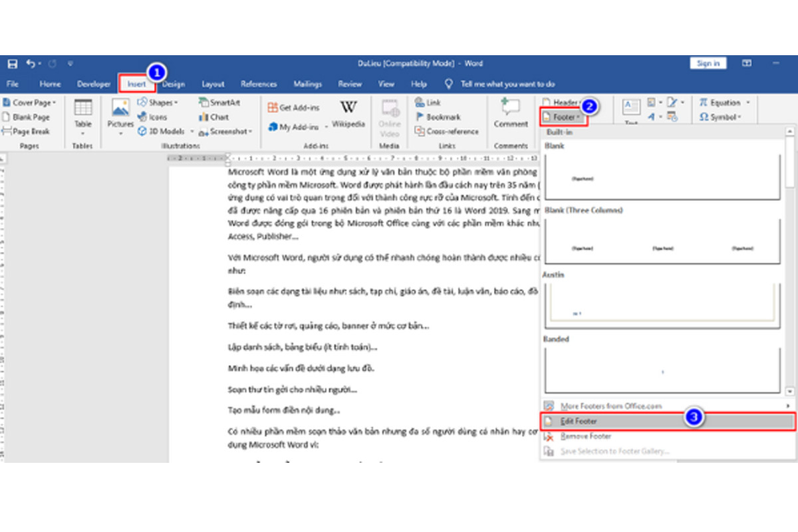
Task: Click the WordArt icon
Action: 652,117
